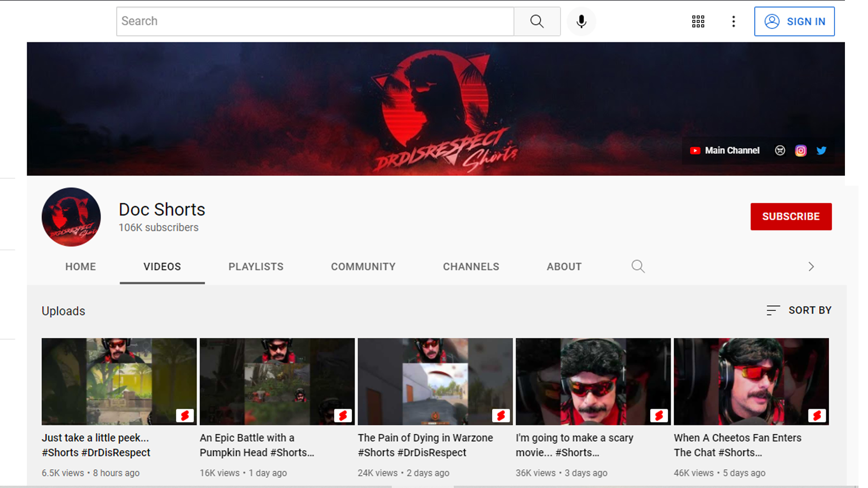Click the DrDisrespect Shorts channel banner
This screenshot has height=488, width=868.
[436, 109]
